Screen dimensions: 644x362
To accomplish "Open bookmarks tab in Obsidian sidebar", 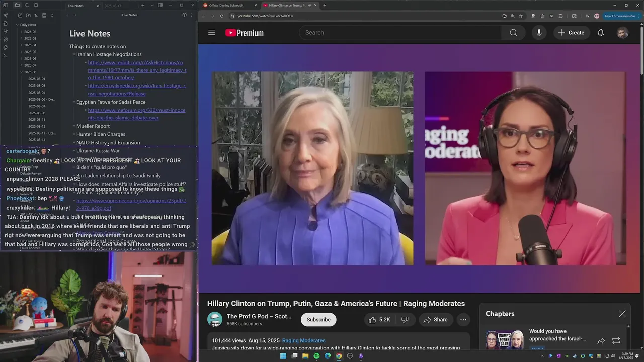I will [x=36, y=5].
